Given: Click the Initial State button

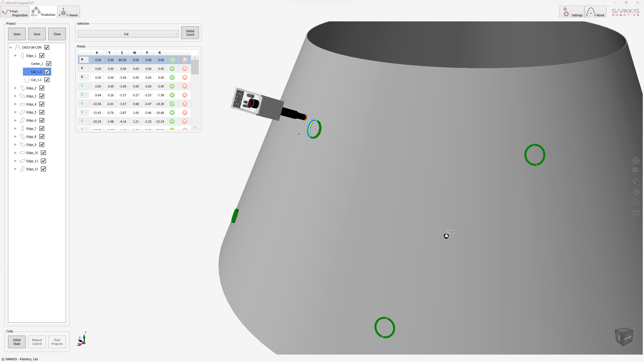Looking at the screenshot, I should pos(17,342).
